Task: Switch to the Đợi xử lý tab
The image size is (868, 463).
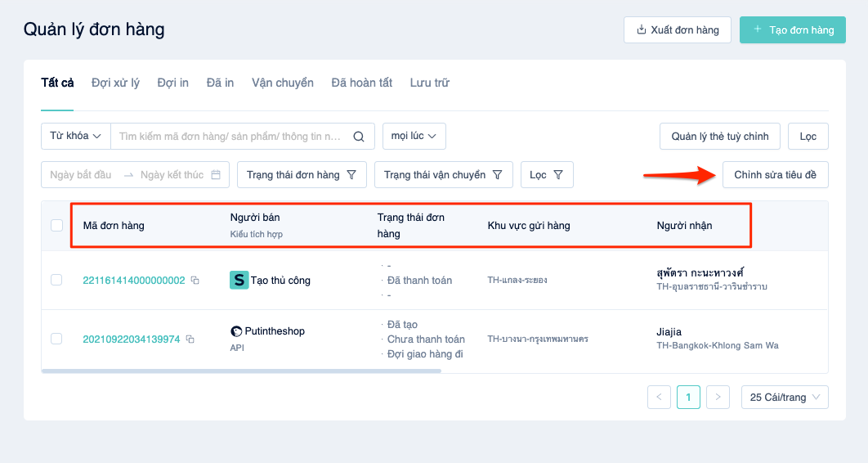Action: click(x=115, y=83)
